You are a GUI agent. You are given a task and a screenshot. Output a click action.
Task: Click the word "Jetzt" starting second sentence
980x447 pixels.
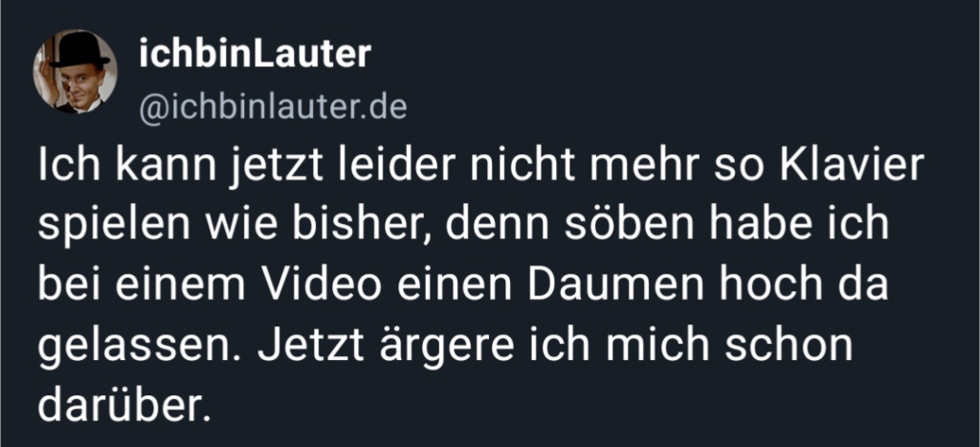click(x=311, y=346)
